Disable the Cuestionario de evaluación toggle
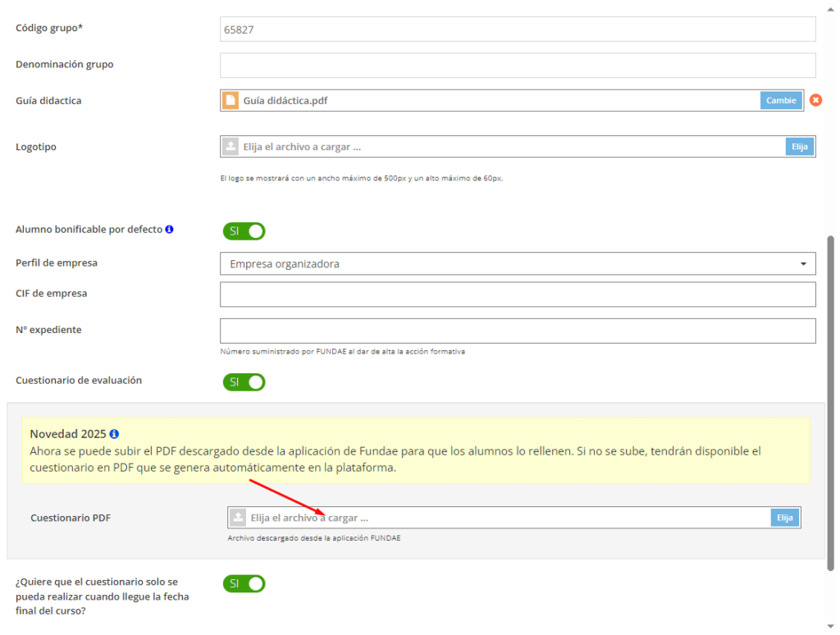Image resolution: width=840 pixels, height=635 pixels. pos(244,382)
